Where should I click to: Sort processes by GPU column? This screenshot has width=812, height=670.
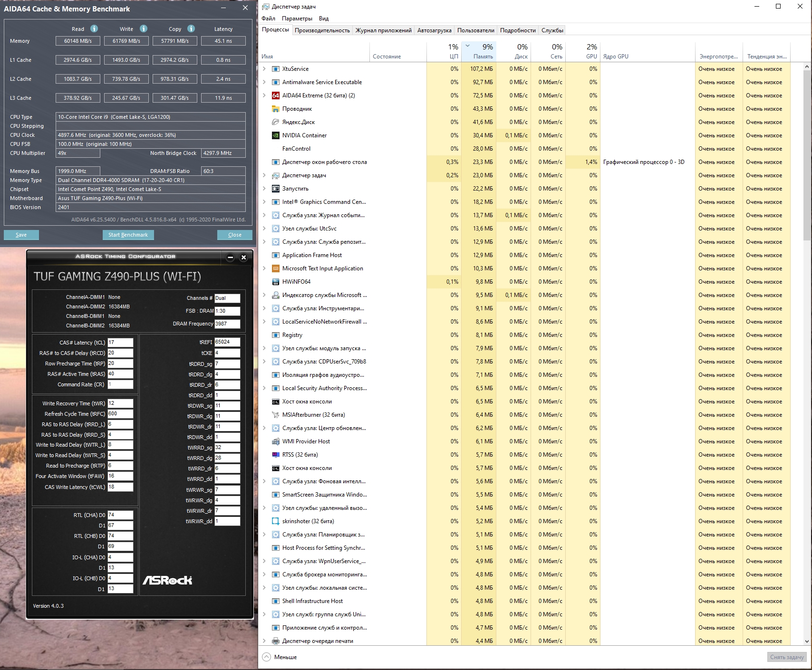click(583, 52)
